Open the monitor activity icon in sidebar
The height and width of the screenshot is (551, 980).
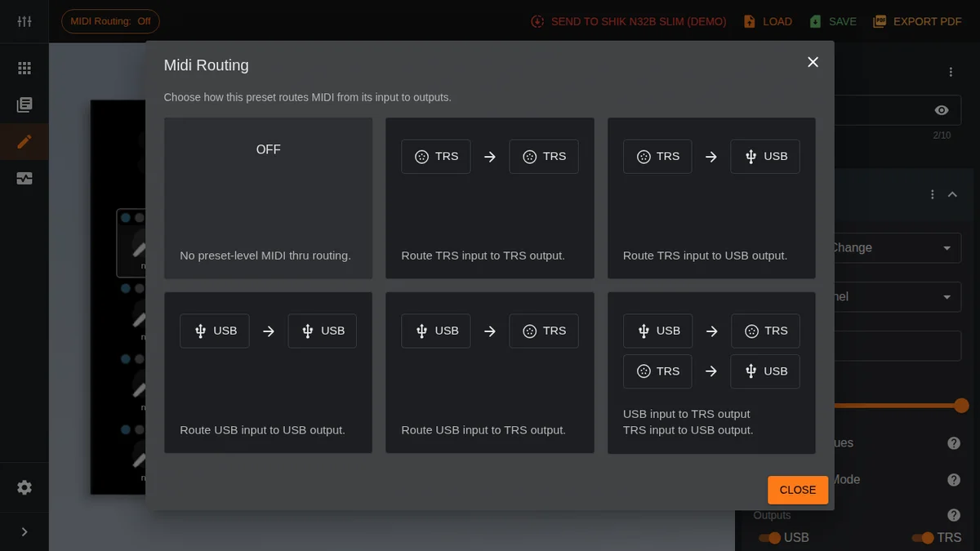click(24, 179)
